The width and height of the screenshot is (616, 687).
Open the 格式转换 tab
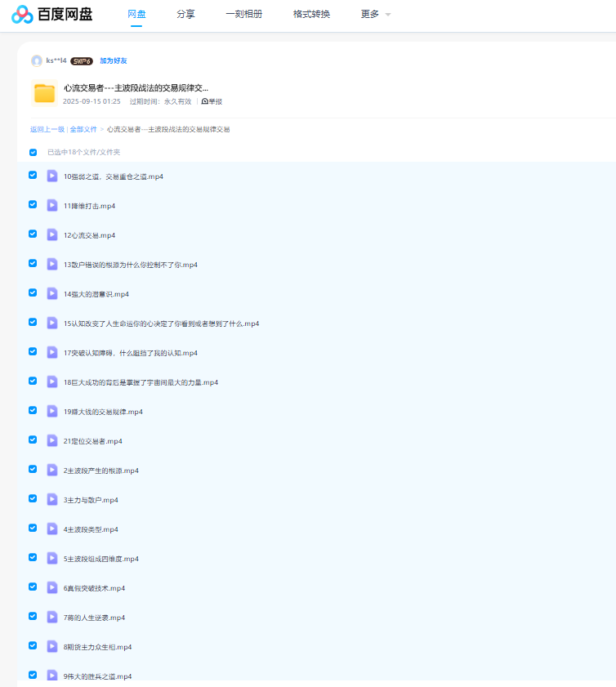click(x=311, y=15)
